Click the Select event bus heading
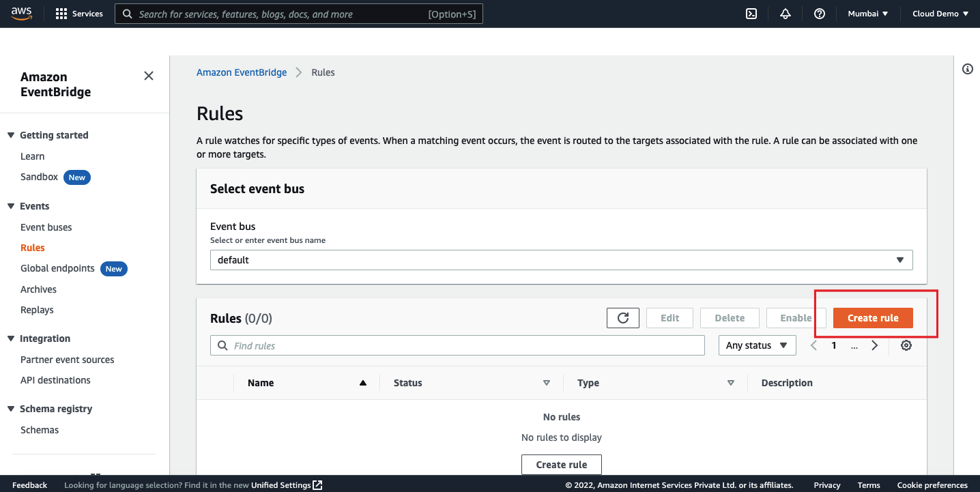This screenshot has width=980, height=492. [257, 189]
